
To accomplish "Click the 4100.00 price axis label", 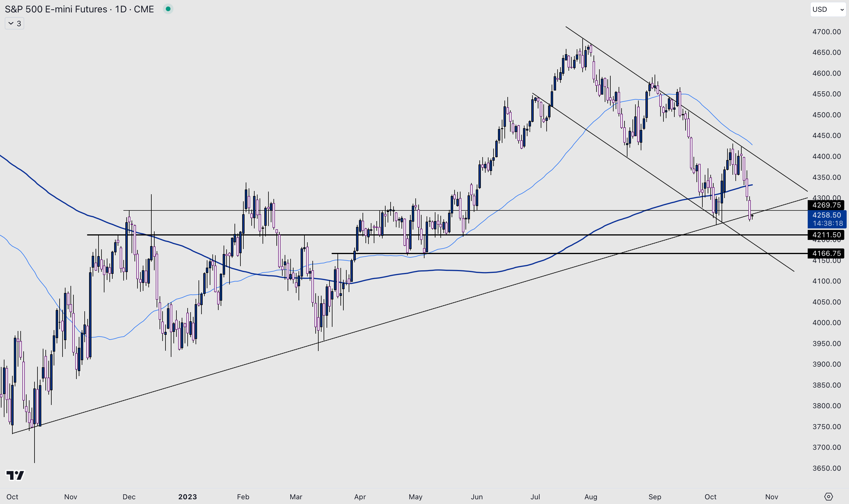I will pyautogui.click(x=827, y=281).
